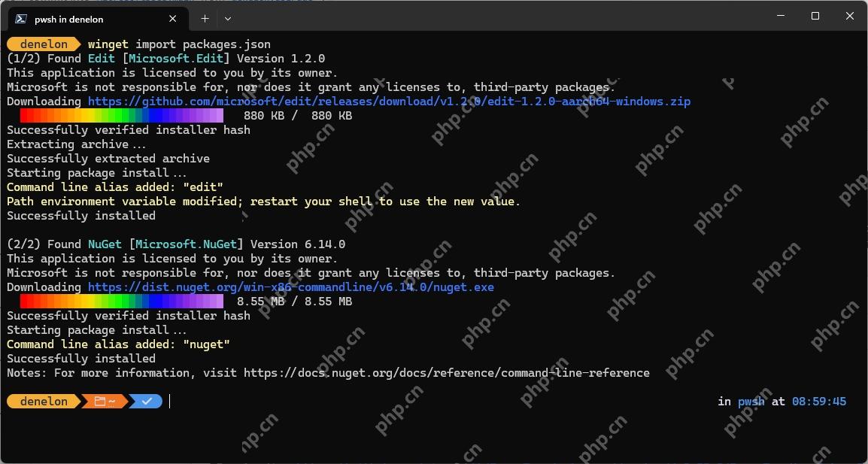Screen dimensions: 868x464
Task: Close the terminal window
Action: (x=850, y=16)
